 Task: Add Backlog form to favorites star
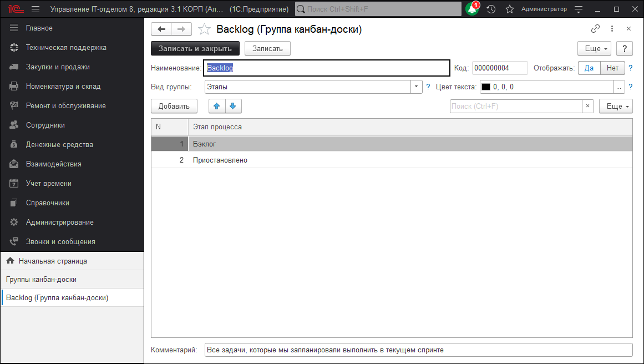[x=205, y=29]
